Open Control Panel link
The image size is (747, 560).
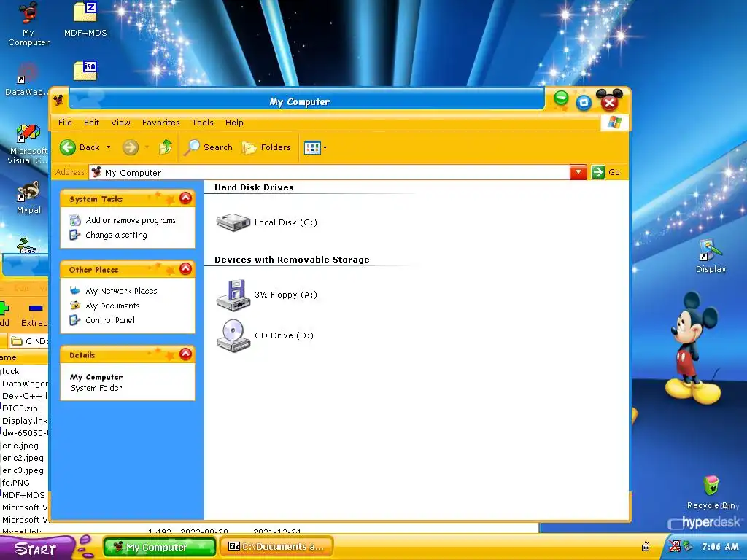(x=110, y=320)
